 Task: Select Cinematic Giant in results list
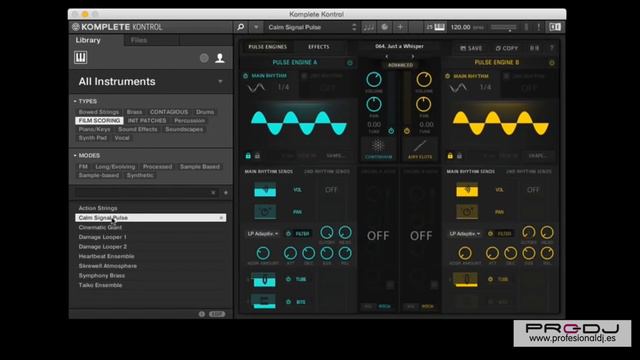click(151, 227)
